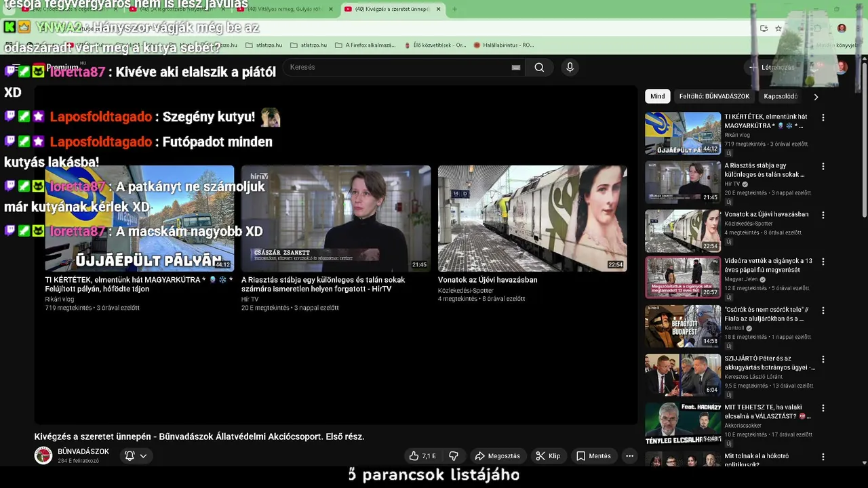Create a clip with Klip button

click(x=548, y=456)
